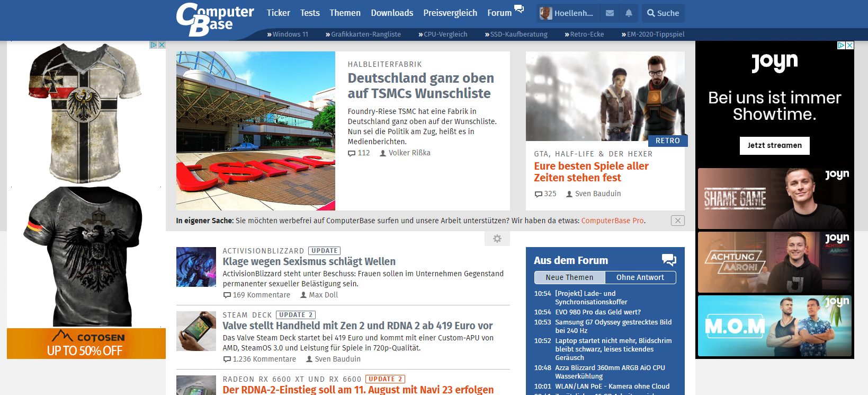868x395 pixels.
Task: Switch to the Neue Themen tab
Action: (569, 277)
